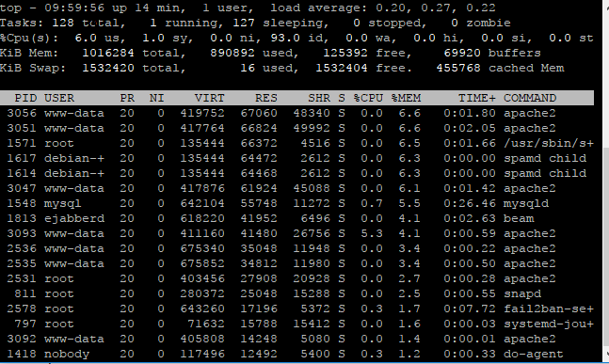Click the terminal scrollbar on the right edge
This screenshot has height=364, width=609.
(x=605, y=248)
